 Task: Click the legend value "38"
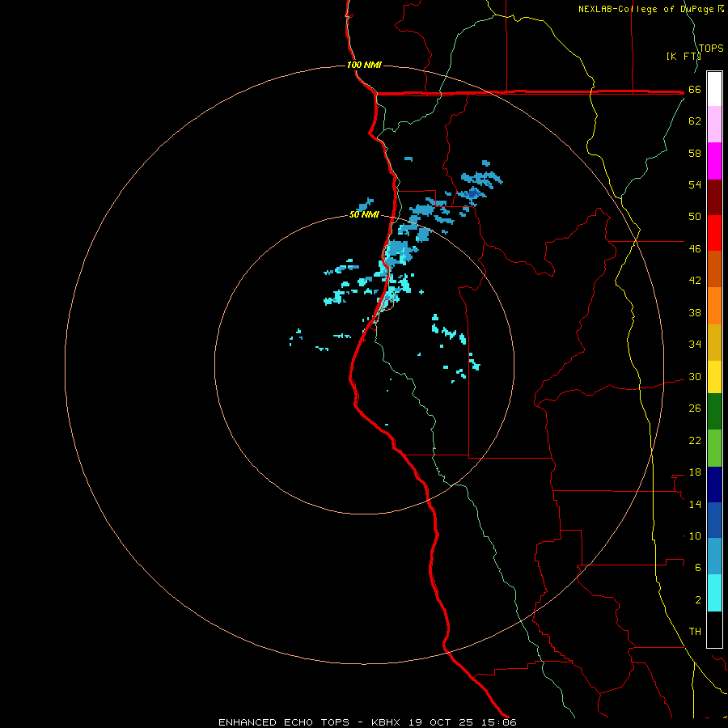click(x=695, y=312)
